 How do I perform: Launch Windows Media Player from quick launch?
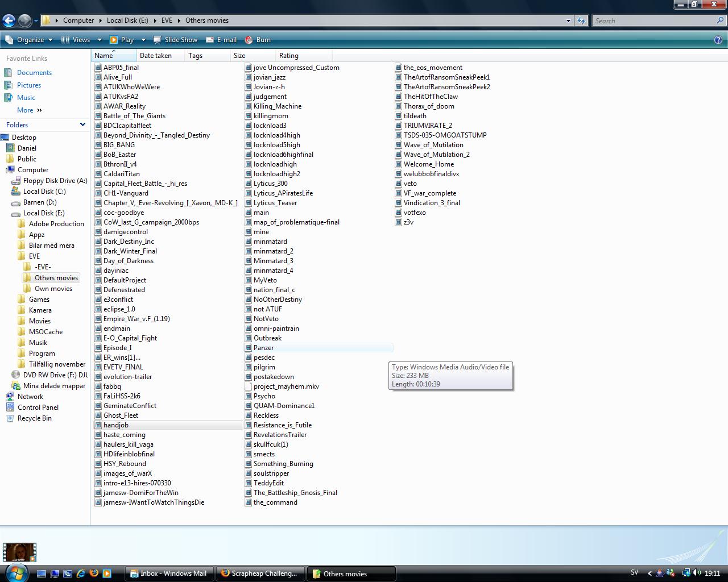tap(107, 574)
